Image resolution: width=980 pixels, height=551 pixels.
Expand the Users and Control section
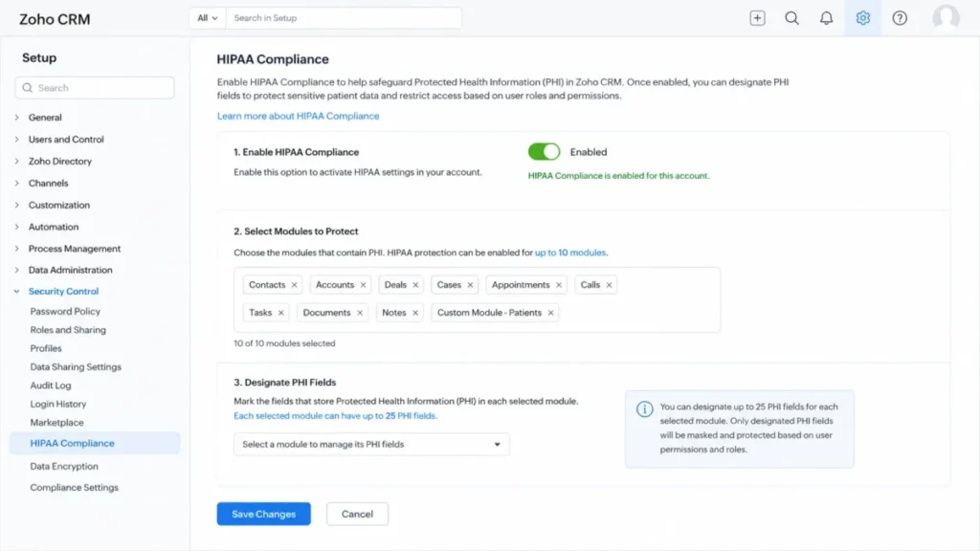click(x=17, y=140)
